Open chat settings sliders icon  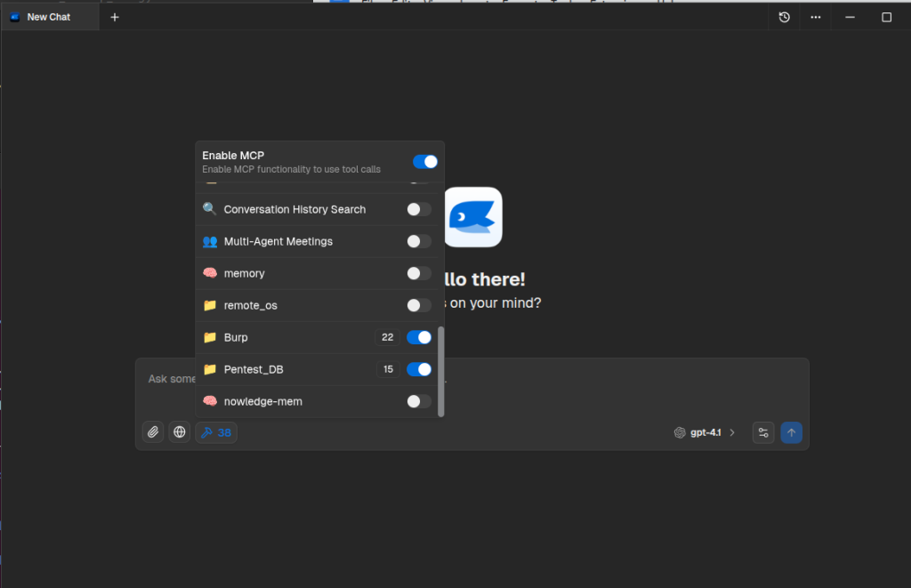(x=762, y=432)
